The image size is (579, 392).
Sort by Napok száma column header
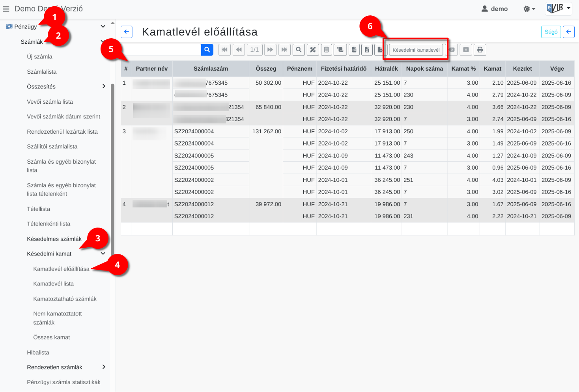pos(424,69)
